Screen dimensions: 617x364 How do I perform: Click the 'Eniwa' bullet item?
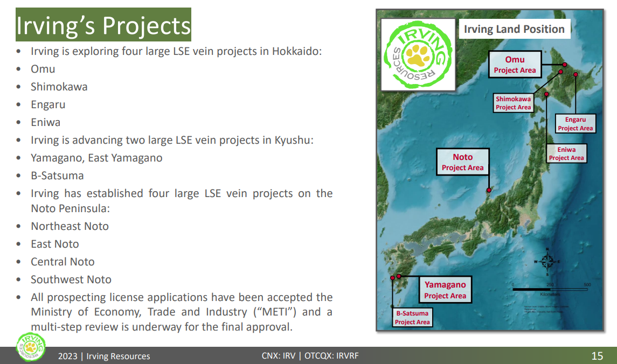click(46, 122)
